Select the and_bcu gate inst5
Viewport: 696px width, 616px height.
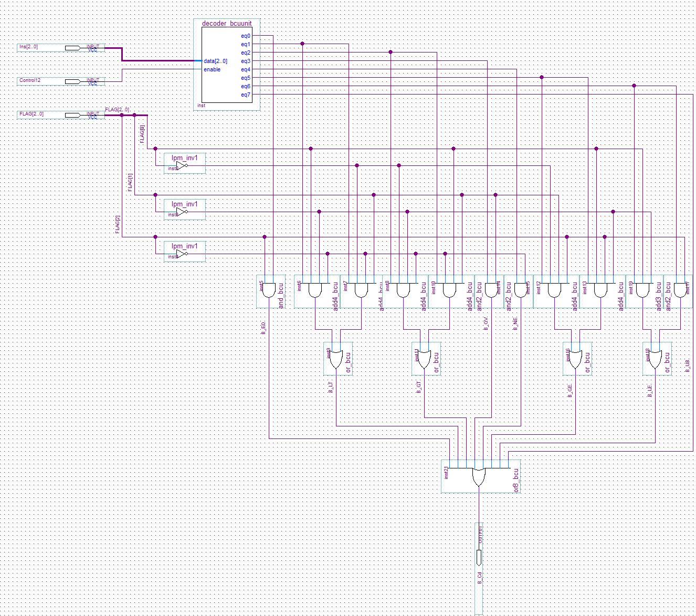pos(269,290)
